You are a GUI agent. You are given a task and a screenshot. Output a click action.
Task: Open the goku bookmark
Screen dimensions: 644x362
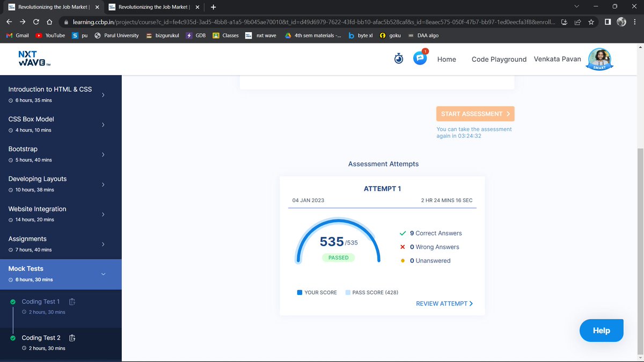coord(390,35)
